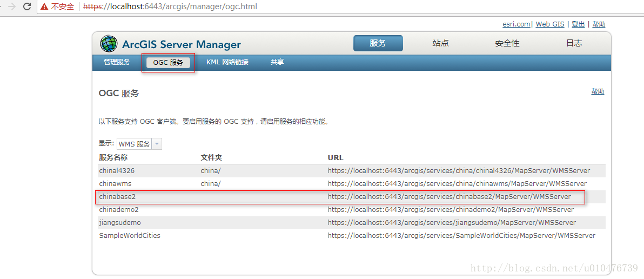This screenshot has width=644, height=279.
Task: Open the WMS 服务 display dropdown
Action: click(x=139, y=144)
